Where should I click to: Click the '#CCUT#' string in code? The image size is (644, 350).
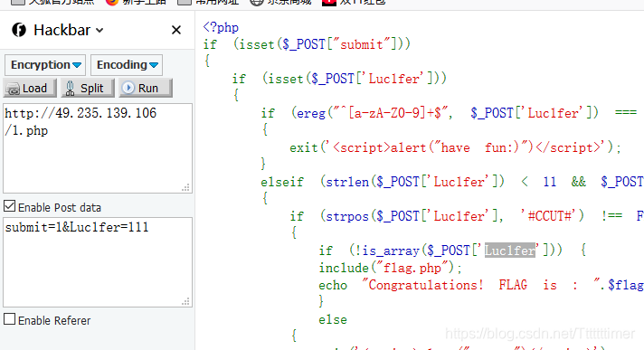pyautogui.click(x=549, y=215)
